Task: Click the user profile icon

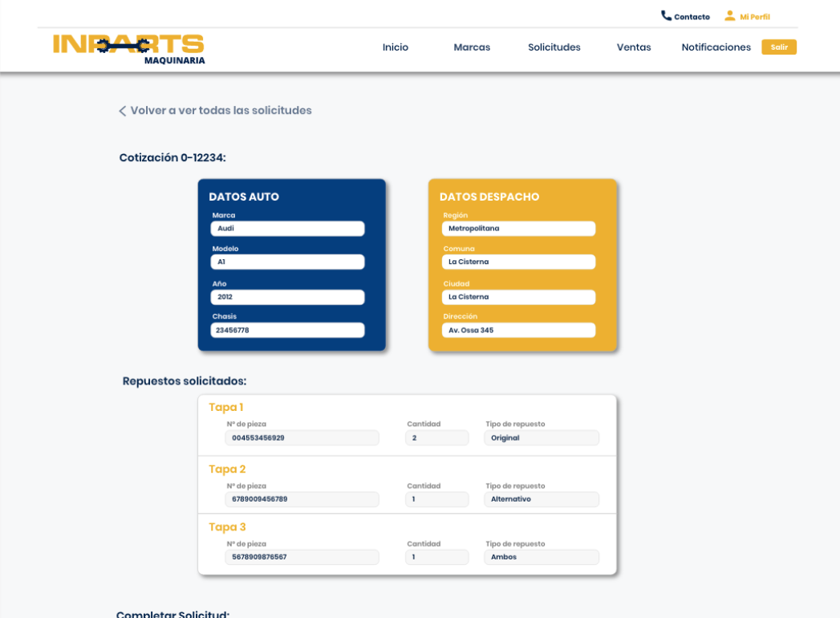Action: pos(729,16)
